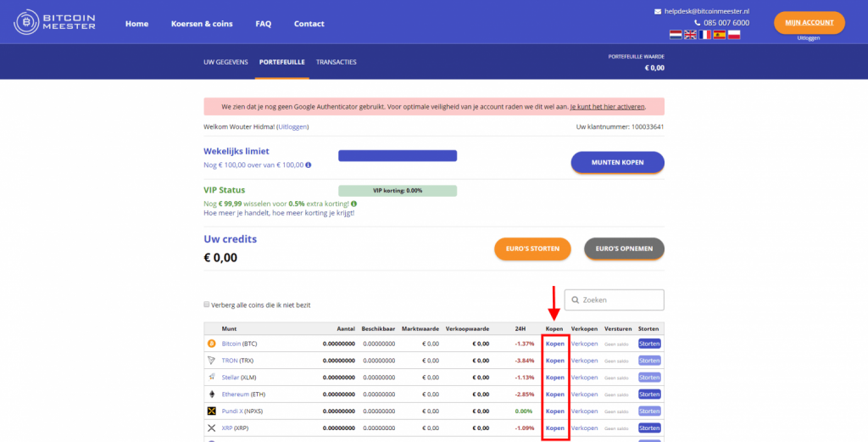Click Verkopen for Ethereum
Image resolution: width=868 pixels, height=442 pixels.
coord(585,394)
